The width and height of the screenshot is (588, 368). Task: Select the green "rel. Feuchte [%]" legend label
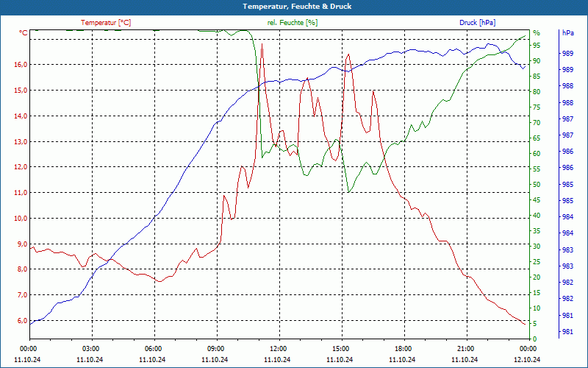[x=293, y=23]
